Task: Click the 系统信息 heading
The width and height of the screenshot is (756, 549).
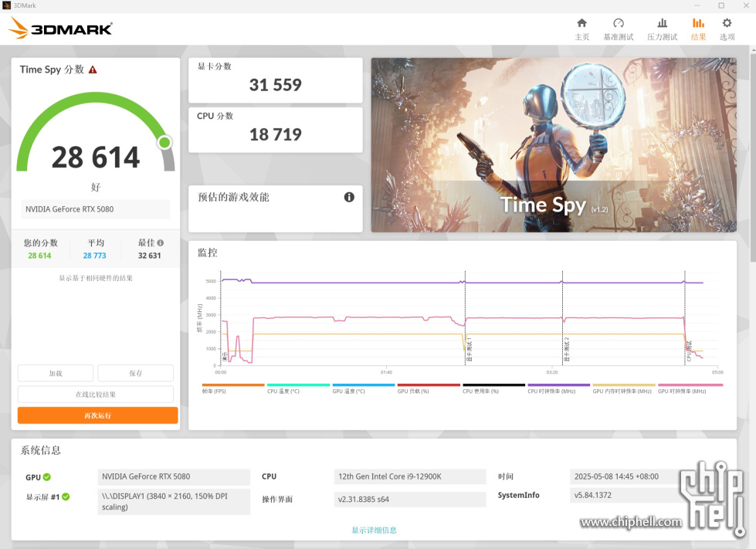Action: point(40,450)
